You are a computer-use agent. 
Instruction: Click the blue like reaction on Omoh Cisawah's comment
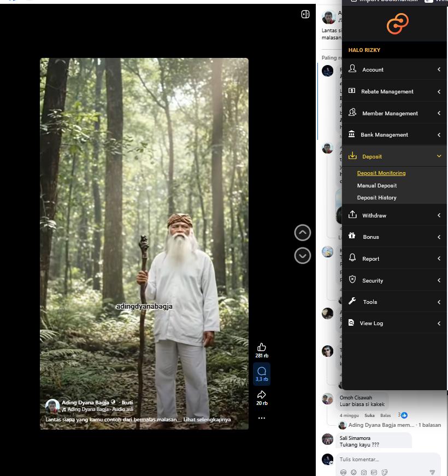404,415
